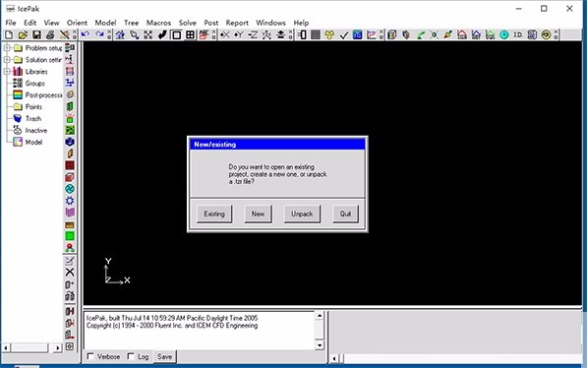Open the Report menu

pos(237,23)
